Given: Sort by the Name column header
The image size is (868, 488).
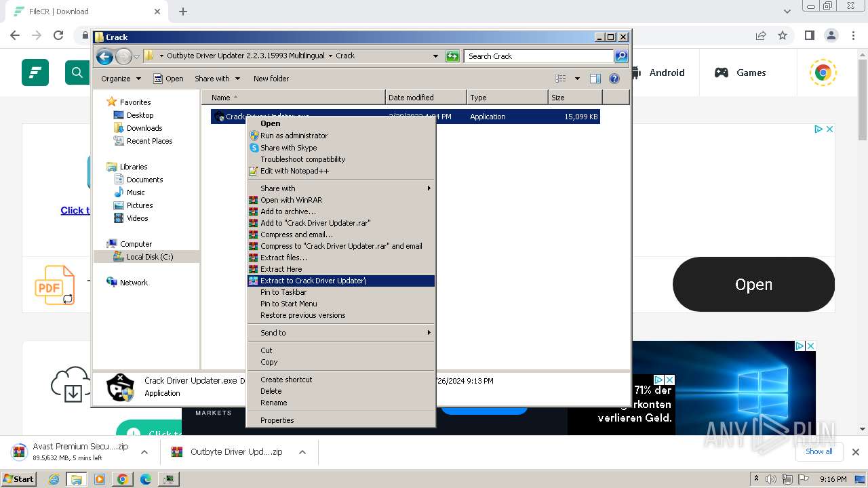Looking at the screenshot, I should click(293, 98).
